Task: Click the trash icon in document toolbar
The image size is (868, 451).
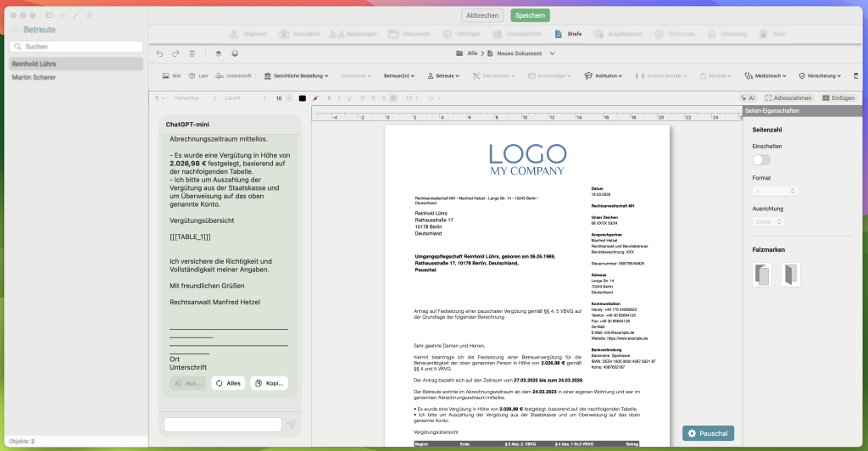Action: [192, 53]
